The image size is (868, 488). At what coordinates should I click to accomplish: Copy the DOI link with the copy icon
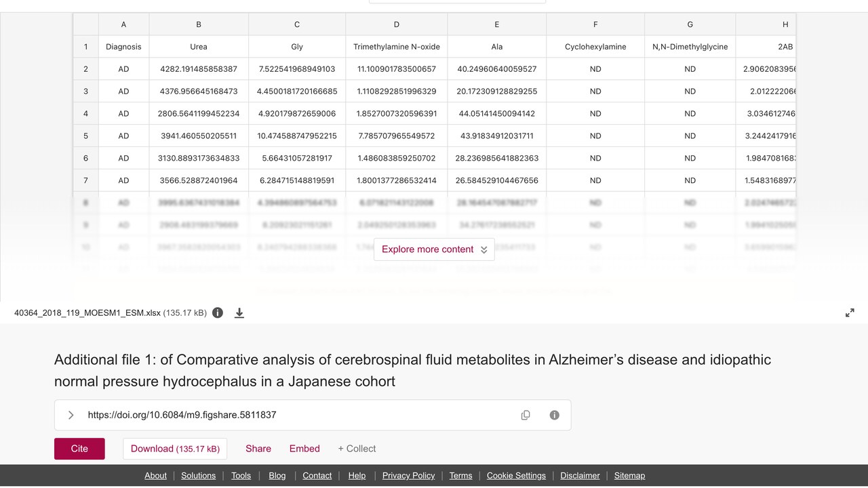526,415
